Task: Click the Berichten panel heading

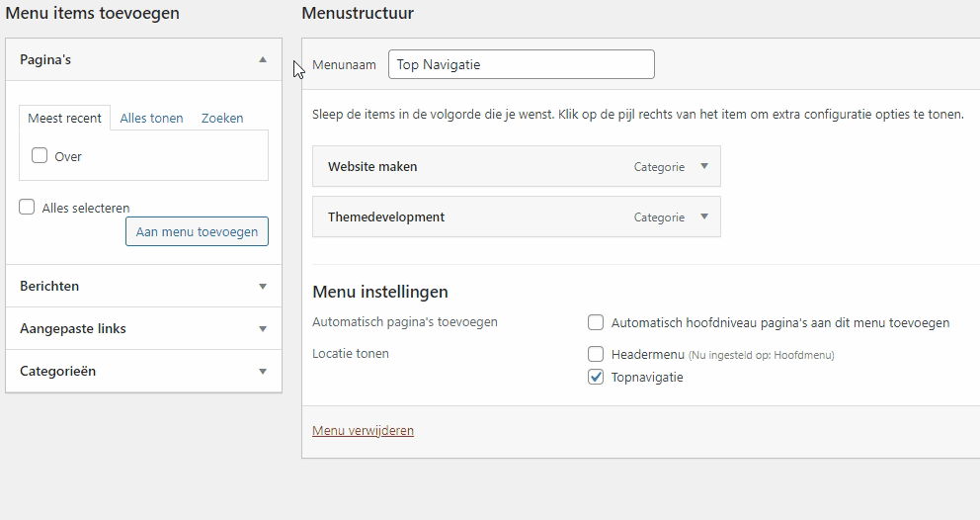Action: [x=49, y=286]
